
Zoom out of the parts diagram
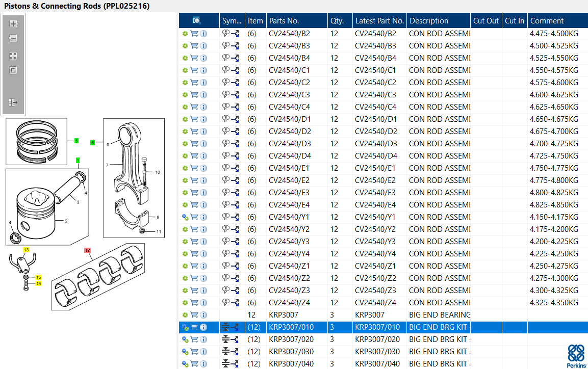13,38
